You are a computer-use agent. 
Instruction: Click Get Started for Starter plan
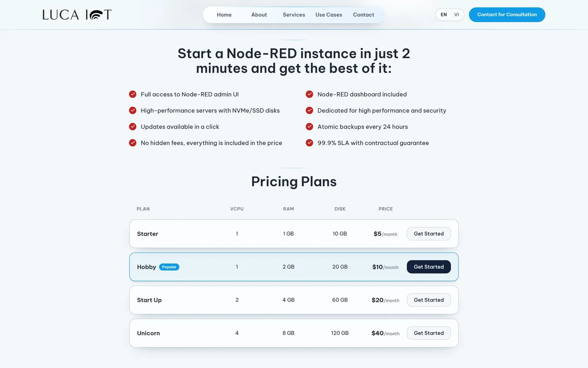(x=429, y=234)
